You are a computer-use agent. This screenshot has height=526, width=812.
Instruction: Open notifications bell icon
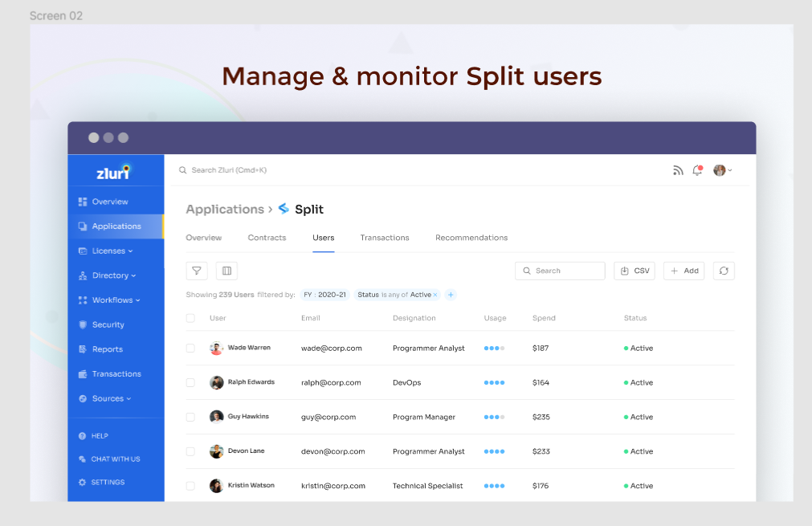click(x=698, y=170)
